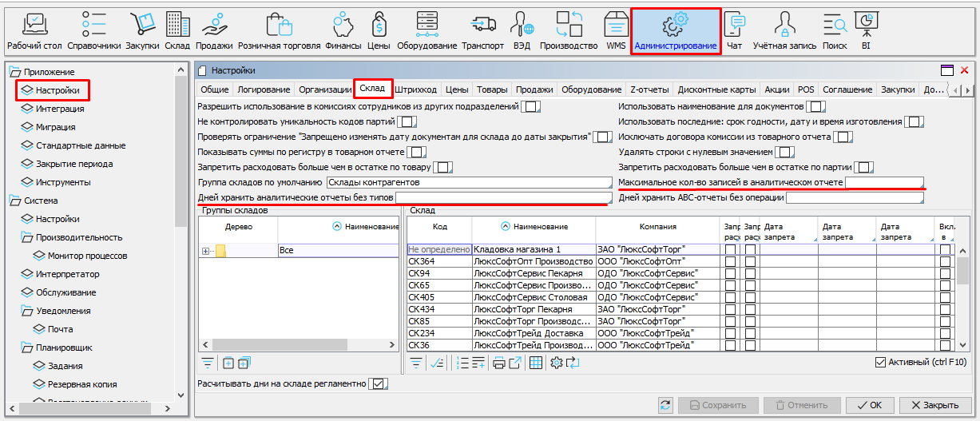The height and width of the screenshot is (421, 980).
Task: Enable Удалять строки с нулевым значением
Action: click(x=786, y=152)
